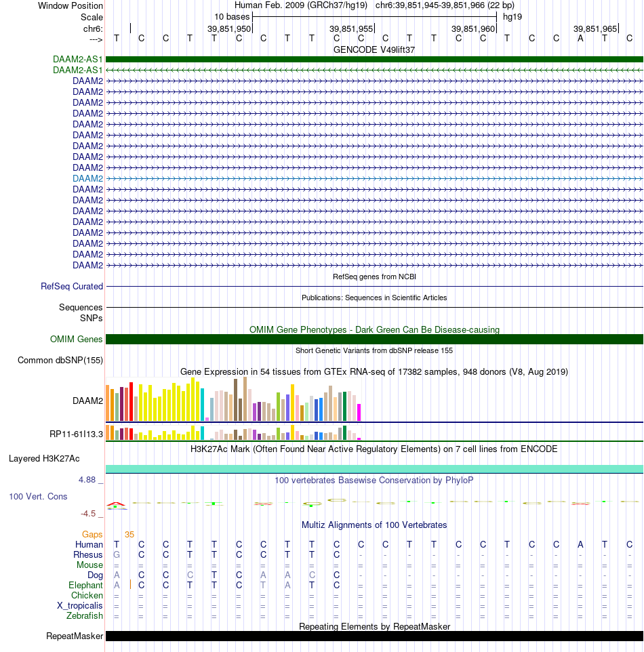Viewport: 644px width, 652px height.
Task: Click the Sequences track label
Action: [81, 307]
